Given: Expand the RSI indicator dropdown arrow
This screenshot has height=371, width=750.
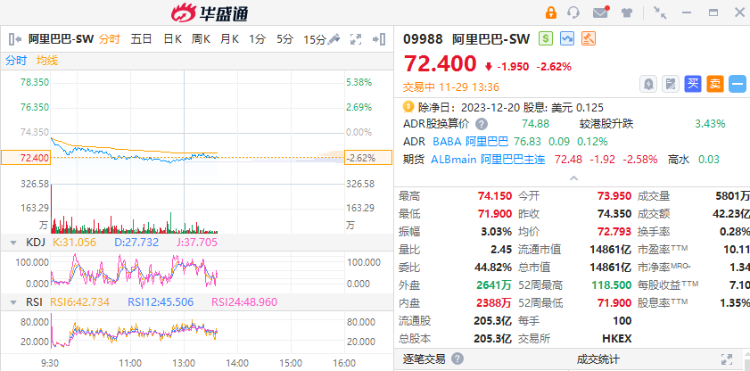Looking at the screenshot, I should tap(13, 303).
